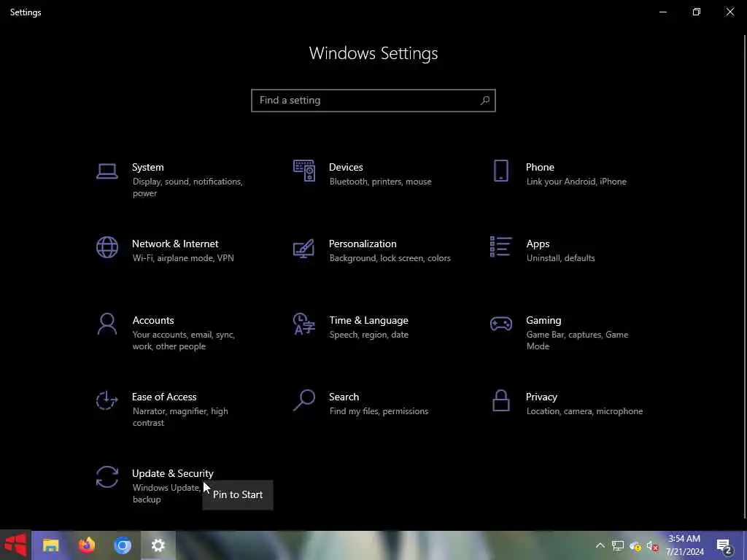The width and height of the screenshot is (747, 560).
Task: Click 'Find my files, permissions' description
Action: [379, 411]
